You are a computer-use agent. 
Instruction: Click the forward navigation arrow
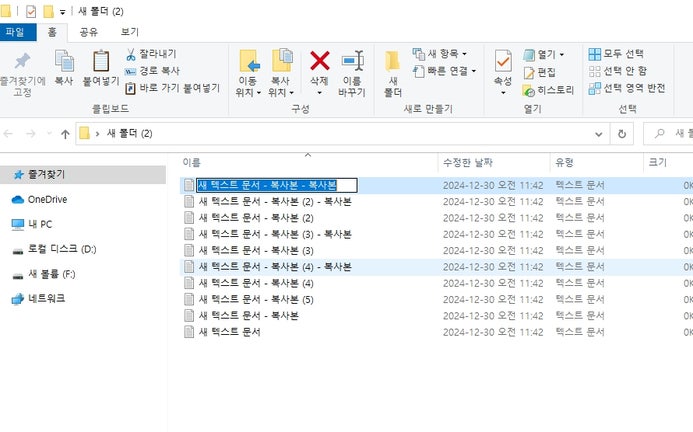coord(30,134)
